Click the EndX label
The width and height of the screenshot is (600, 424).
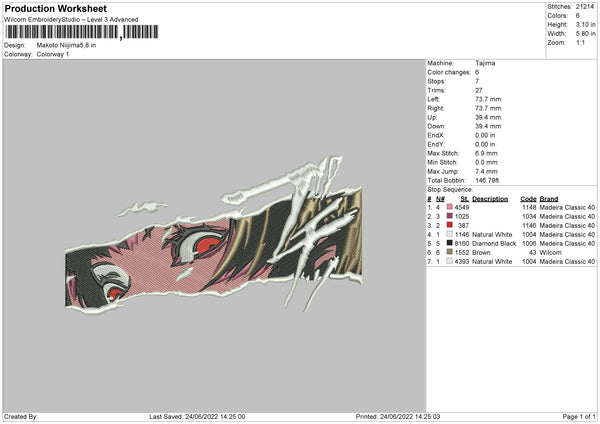click(x=436, y=135)
